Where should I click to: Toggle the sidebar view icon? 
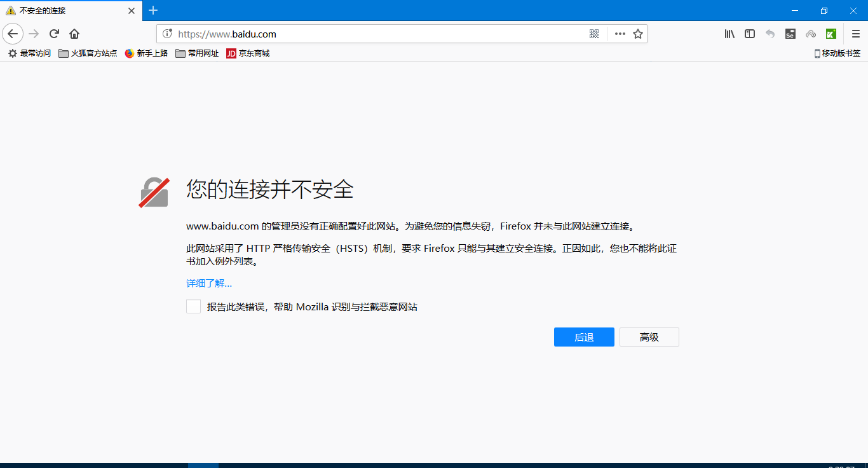tap(750, 34)
